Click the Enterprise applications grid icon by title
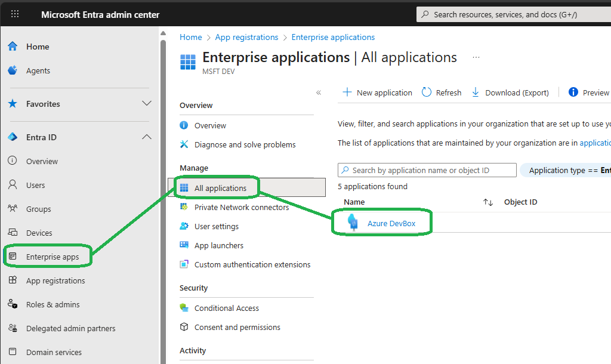The height and width of the screenshot is (364, 611). pyautogui.click(x=188, y=62)
